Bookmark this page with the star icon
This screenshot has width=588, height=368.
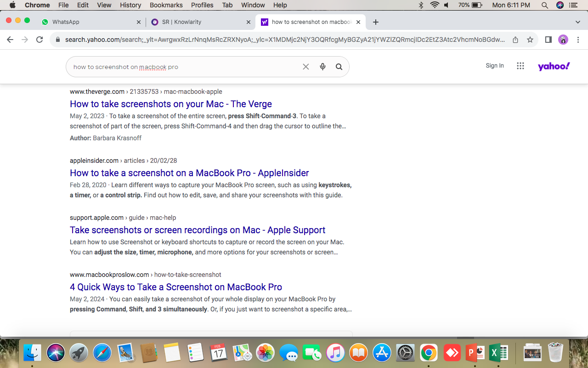tap(530, 40)
